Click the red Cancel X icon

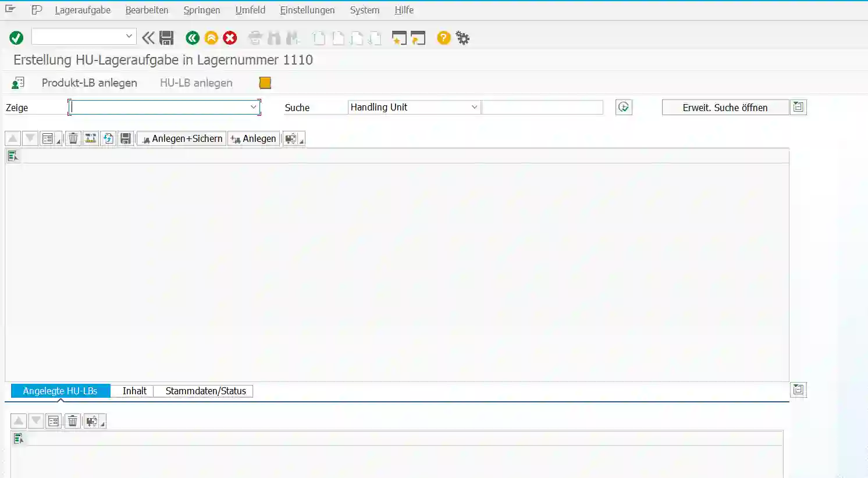(x=230, y=38)
